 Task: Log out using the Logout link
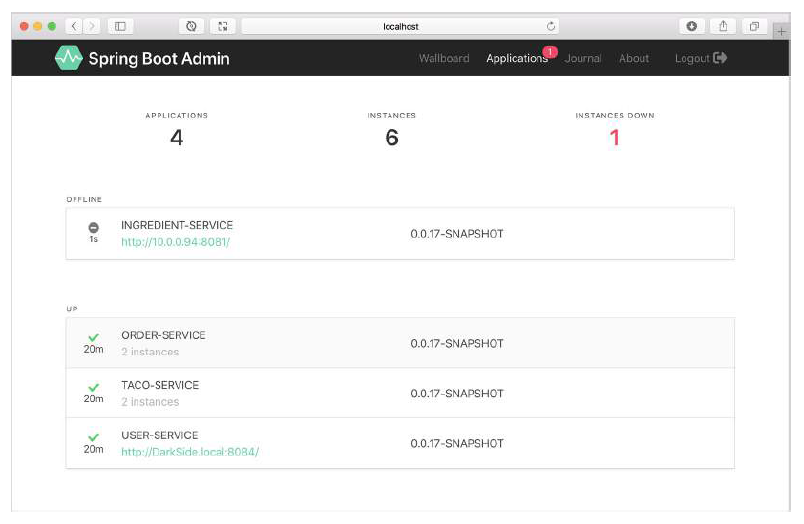701,58
